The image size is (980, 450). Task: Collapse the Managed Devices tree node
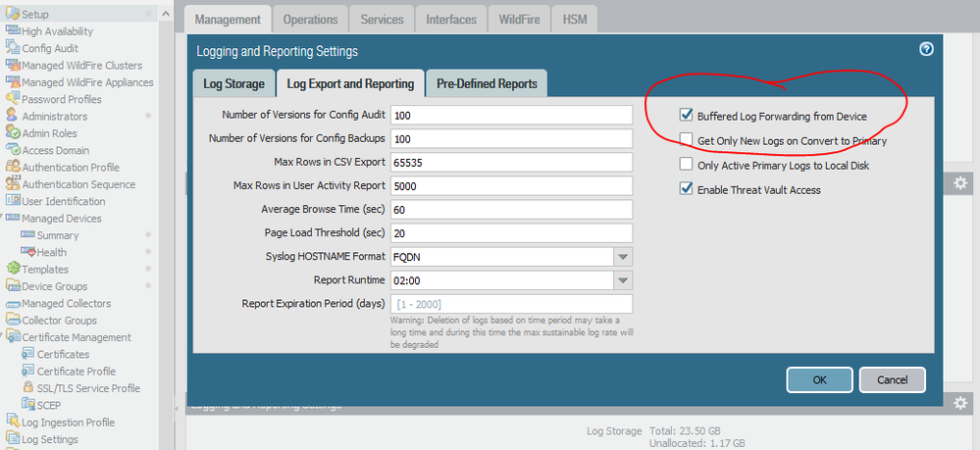pos(3,217)
